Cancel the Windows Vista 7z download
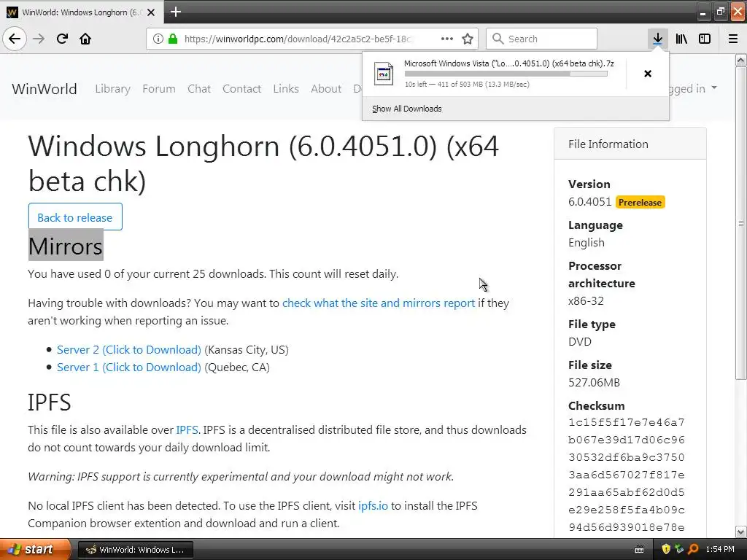 pos(648,74)
